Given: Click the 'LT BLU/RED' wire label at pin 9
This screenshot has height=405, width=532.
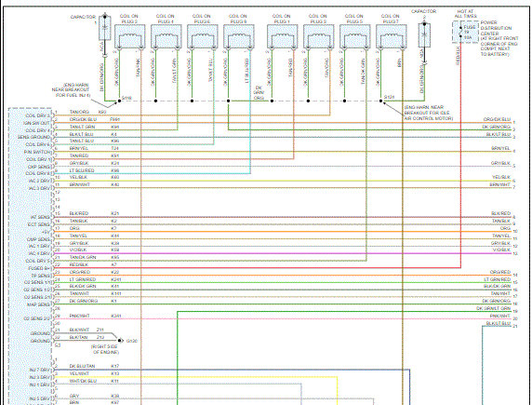Looking at the screenshot, I should [x=82, y=170].
